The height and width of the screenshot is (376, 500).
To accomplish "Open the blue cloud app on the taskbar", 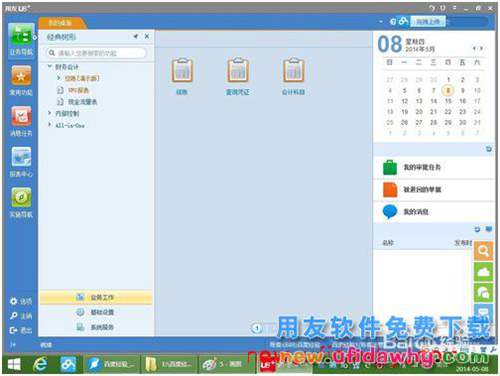I will (68, 364).
